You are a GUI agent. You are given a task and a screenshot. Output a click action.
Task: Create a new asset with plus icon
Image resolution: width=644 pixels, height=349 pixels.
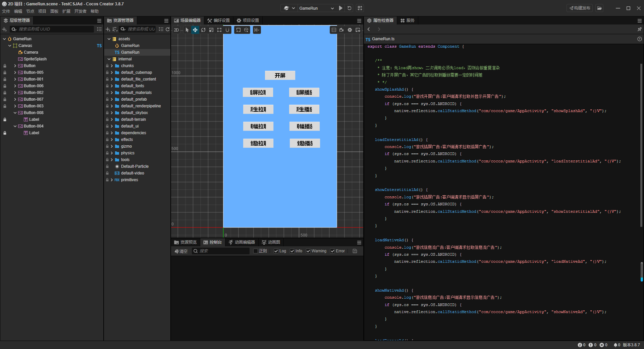tap(108, 29)
